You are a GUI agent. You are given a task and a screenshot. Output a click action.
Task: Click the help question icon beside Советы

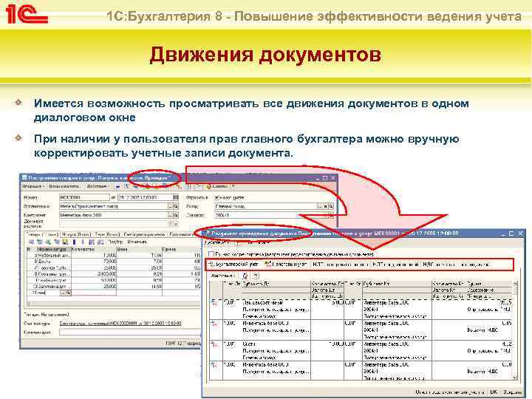(233, 186)
